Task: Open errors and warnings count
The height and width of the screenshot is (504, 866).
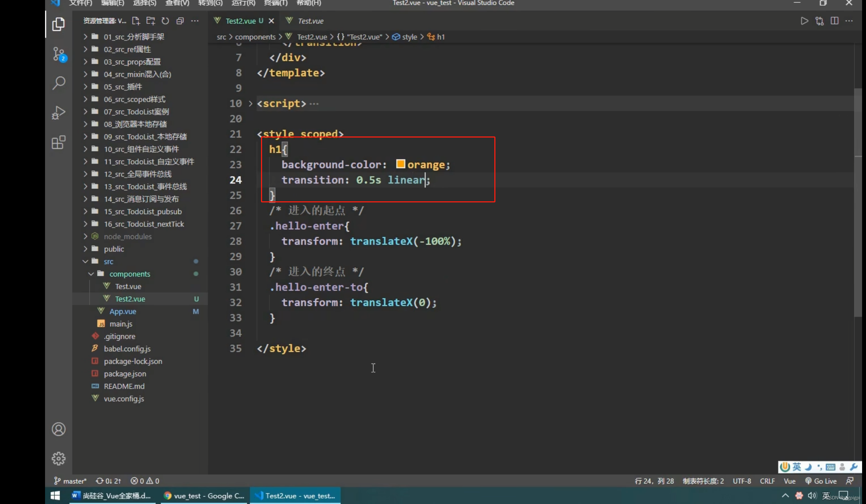Action: (x=145, y=481)
